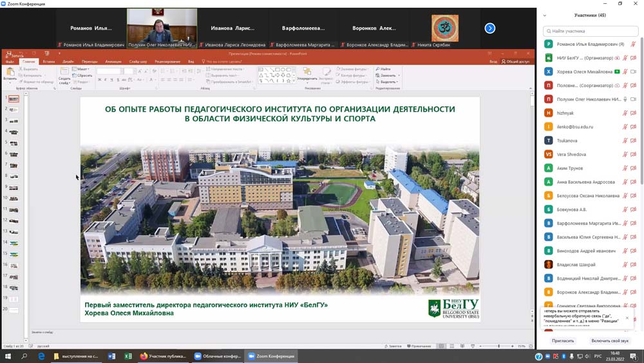Open the Вставка ribbon tab
The height and width of the screenshot is (363, 644).
click(x=49, y=61)
